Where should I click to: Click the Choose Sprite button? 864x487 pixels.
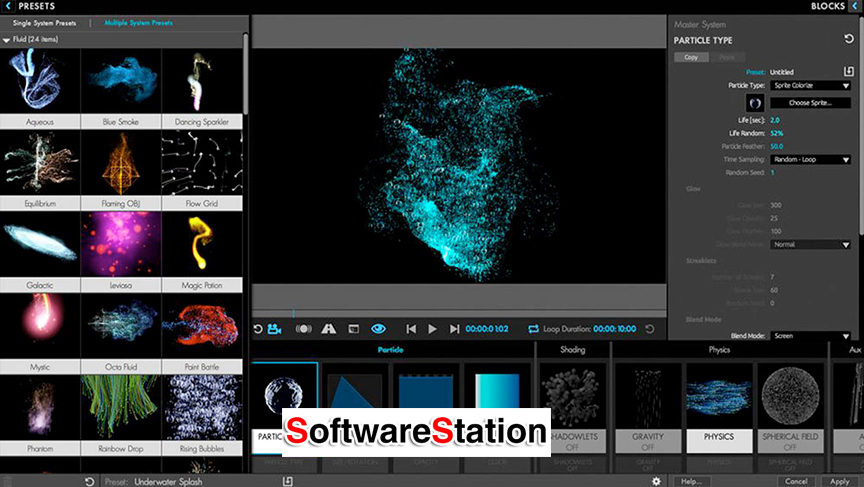pos(810,102)
